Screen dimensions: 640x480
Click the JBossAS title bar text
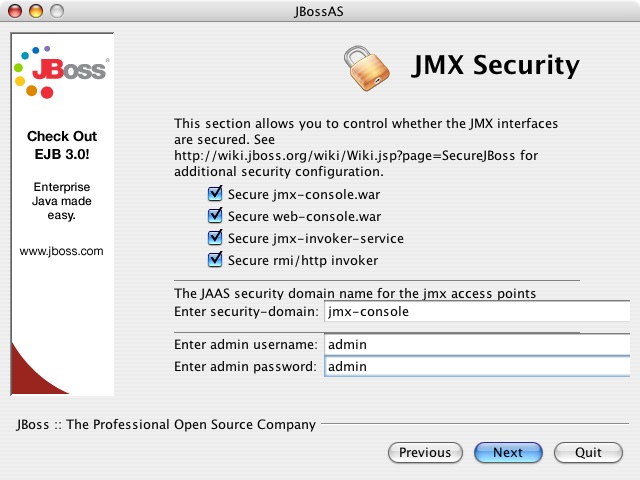coord(320,10)
